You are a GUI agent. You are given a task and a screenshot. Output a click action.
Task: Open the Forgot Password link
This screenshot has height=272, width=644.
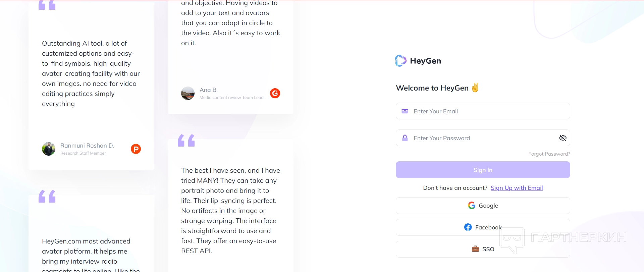pos(549,154)
